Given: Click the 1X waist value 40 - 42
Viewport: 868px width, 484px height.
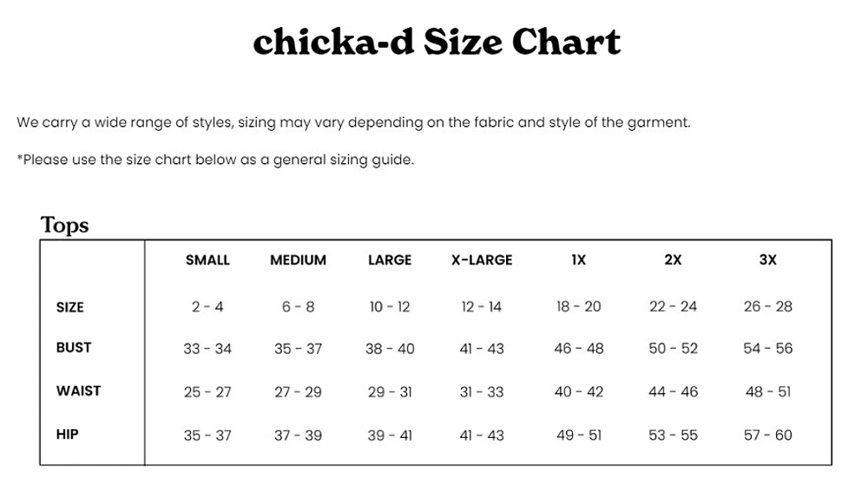Looking at the screenshot, I should click(578, 392).
